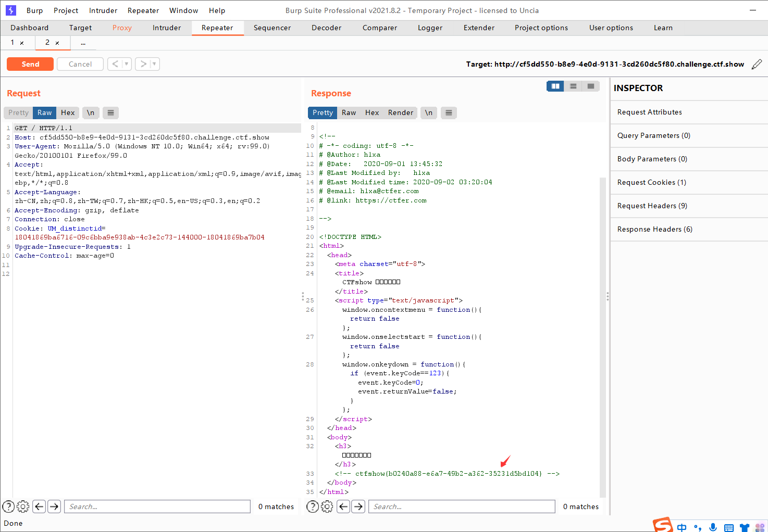Open the User options tab
This screenshot has width=768, height=532.
(x=611, y=28)
